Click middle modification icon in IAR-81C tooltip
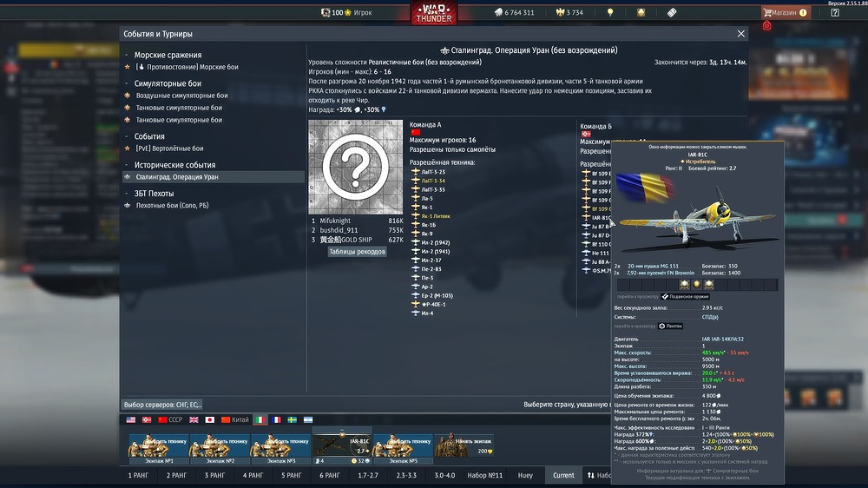The image size is (868, 488). coord(696,285)
